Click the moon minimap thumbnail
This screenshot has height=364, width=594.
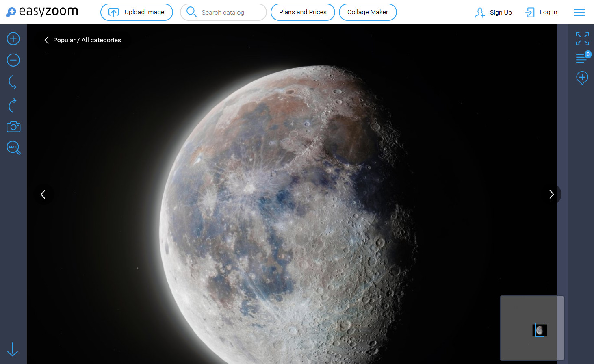pyautogui.click(x=540, y=330)
